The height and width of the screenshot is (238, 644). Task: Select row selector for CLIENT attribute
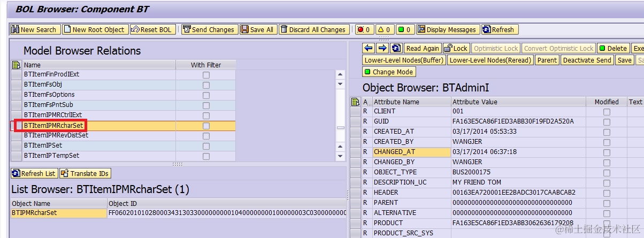[356, 112]
